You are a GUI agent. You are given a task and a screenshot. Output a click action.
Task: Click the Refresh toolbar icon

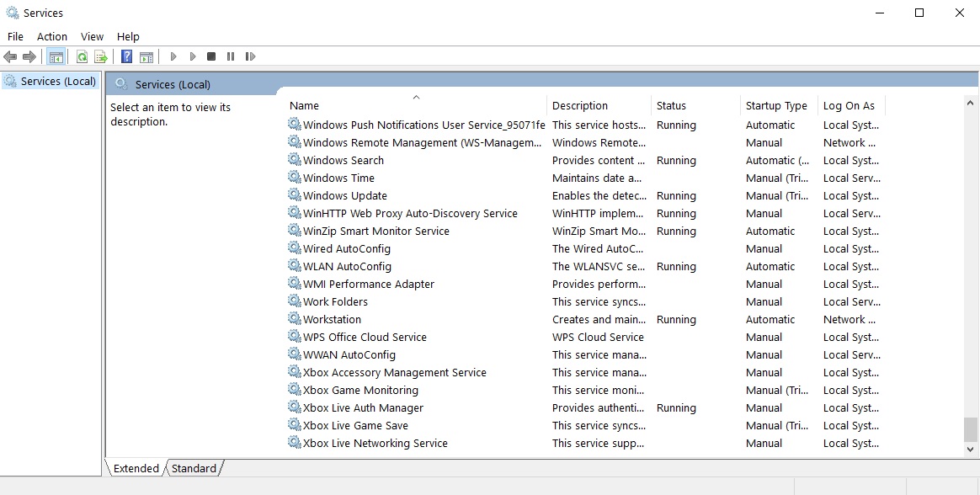[x=82, y=56]
